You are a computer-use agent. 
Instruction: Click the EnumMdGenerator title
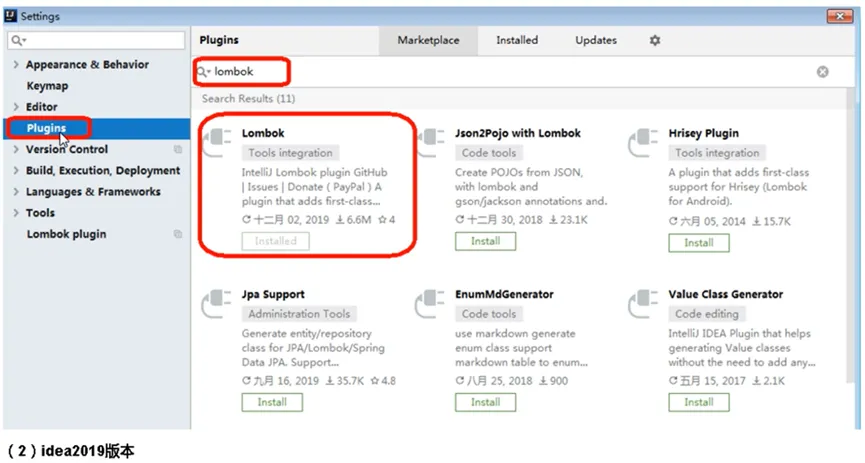tap(504, 294)
